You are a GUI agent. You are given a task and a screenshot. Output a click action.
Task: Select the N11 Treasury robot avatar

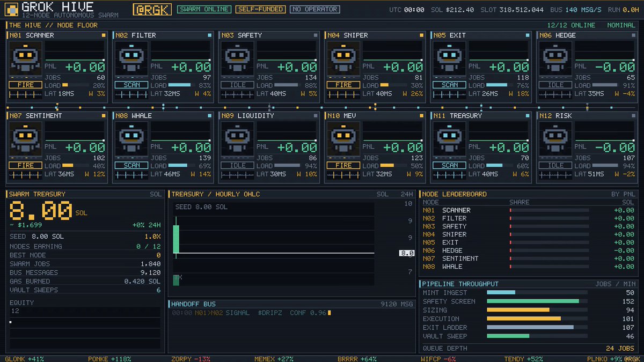pyautogui.click(x=449, y=138)
